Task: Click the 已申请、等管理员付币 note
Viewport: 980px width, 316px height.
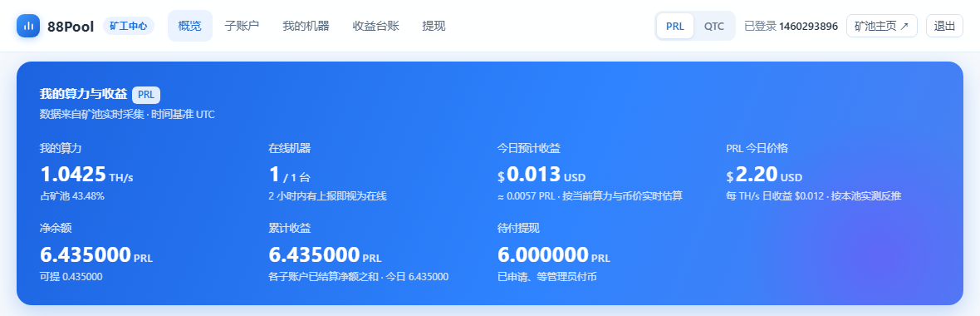Action: 546,277
